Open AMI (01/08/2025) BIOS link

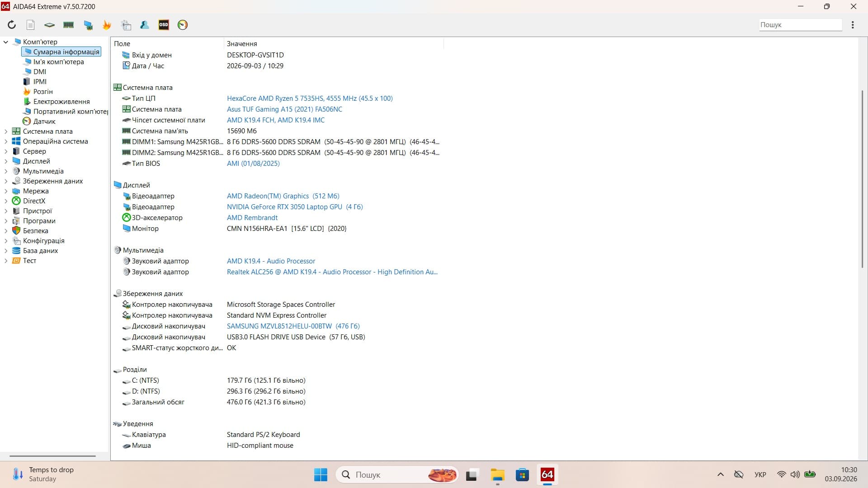pyautogui.click(x=253, y=164)
